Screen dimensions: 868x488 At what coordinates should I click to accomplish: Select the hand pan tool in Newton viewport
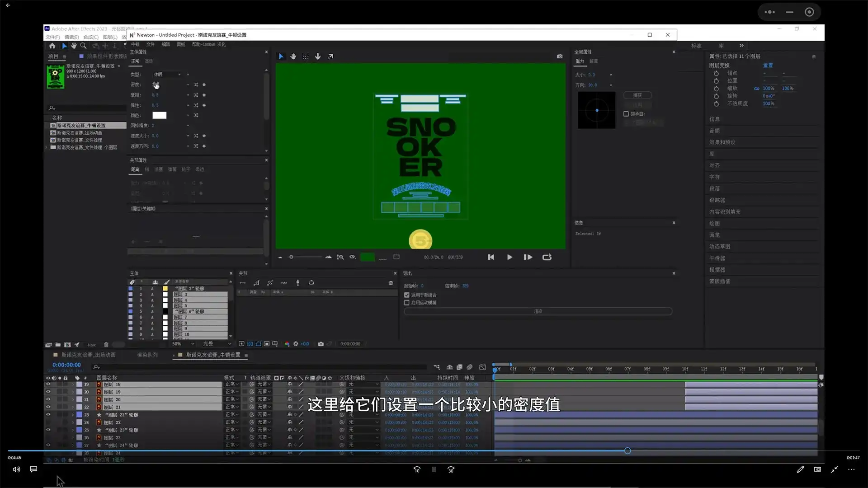tap(293, 56)
